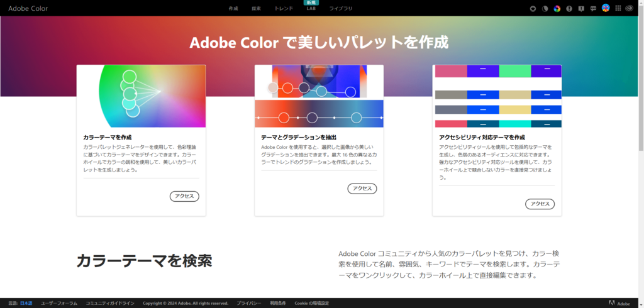Viewport: 644px width, 308px height.
Task: Click the アクセシビリティ対応テーマを作成 card title
Action: [482, 138]
